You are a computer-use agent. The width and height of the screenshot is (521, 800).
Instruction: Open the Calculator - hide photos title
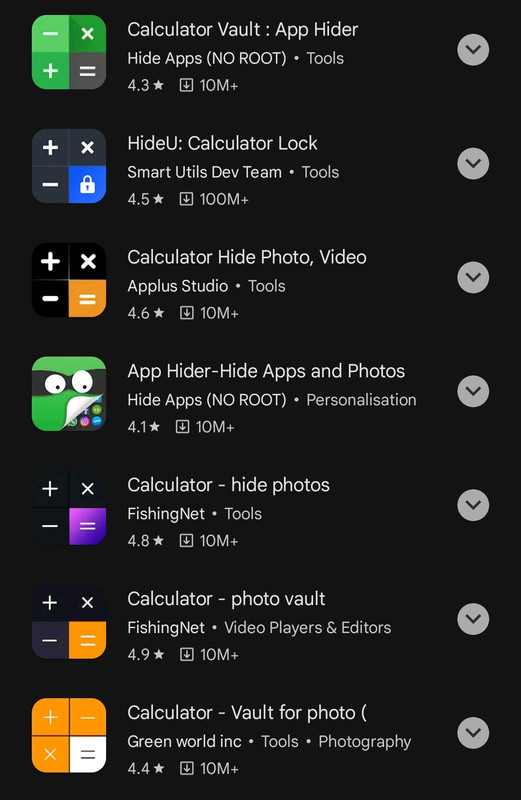click(x=229, y=485)
